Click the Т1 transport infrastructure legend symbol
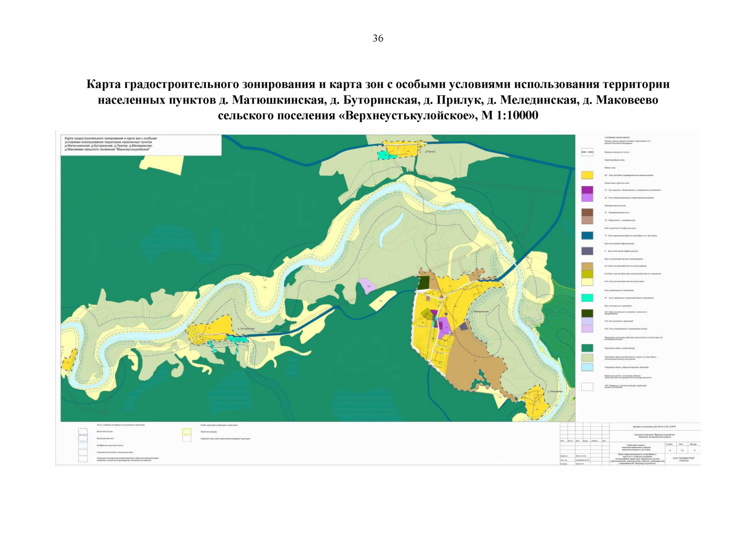The height and width of the screenshot is (535, 756). pyautogui.click(x=587, y=231)
